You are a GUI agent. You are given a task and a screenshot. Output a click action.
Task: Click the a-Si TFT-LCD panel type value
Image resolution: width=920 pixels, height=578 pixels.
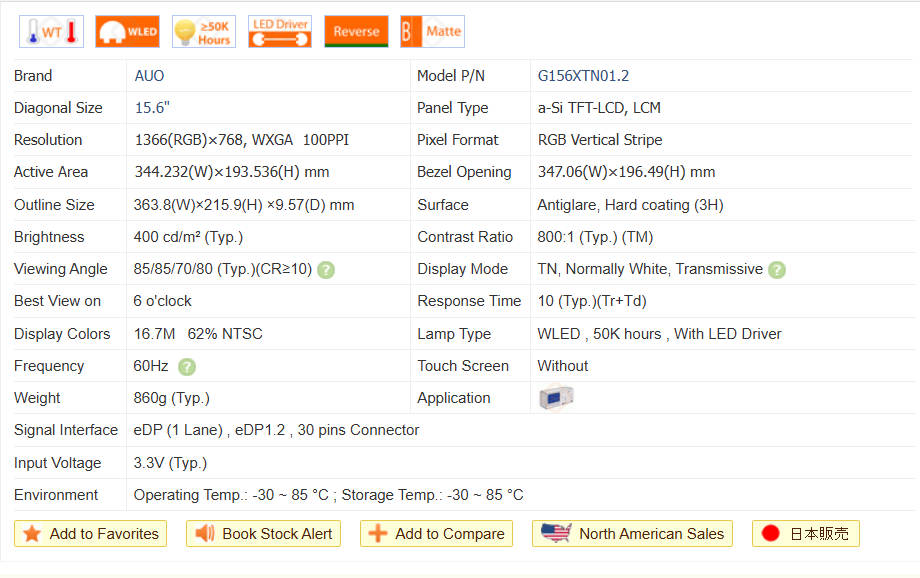pyautogui.click(x=599, y=108)
